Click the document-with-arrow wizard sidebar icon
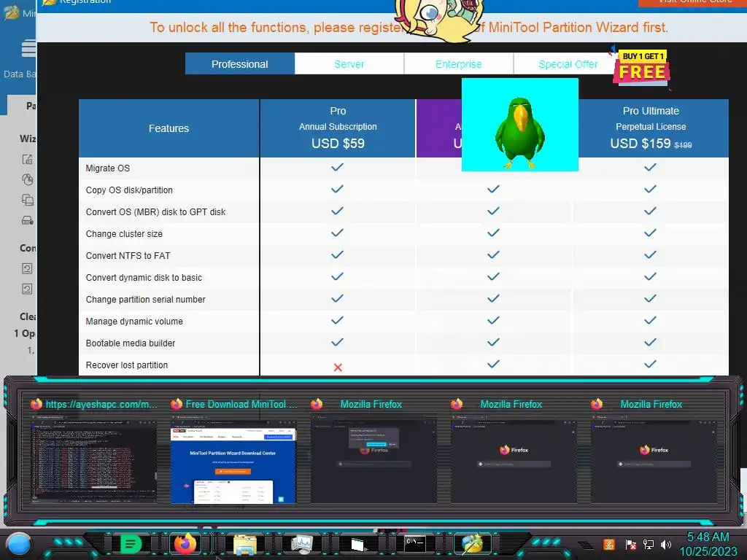The image size is (747, 560). (28, 160)
